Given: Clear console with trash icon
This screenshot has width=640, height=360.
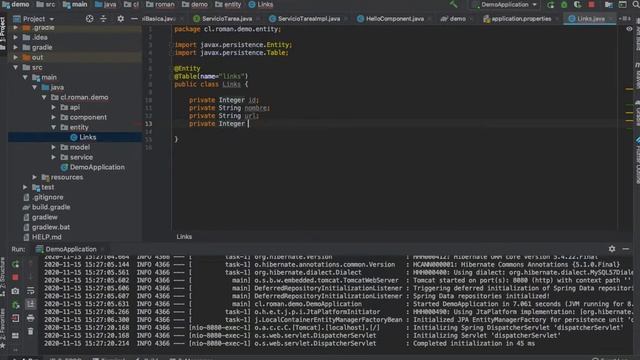Looking at the screenshot, I should pos(31,331).
